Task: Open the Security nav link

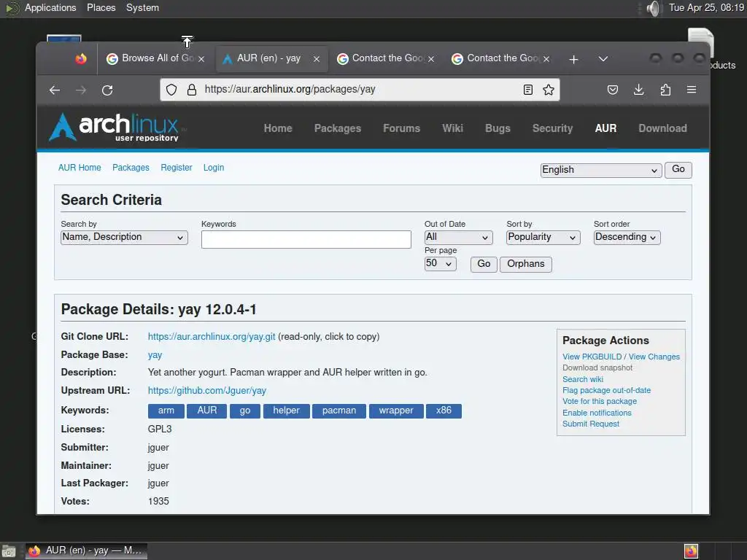Action: pos(553,128)
